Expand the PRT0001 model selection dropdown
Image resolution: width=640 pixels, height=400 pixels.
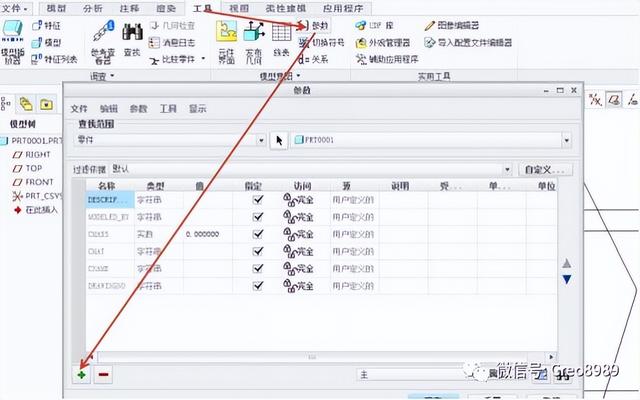click(567, 140)
